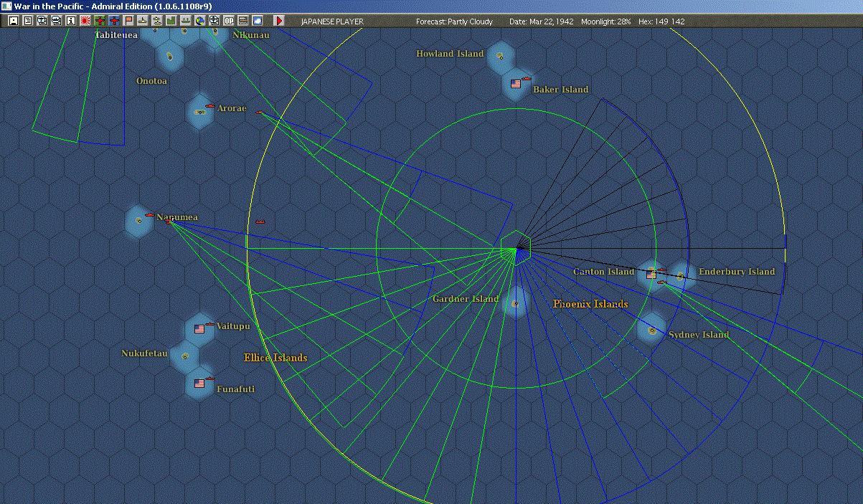Click the Japanese rising sun flag icon
The image size is (863, 504).
point(85,21)
